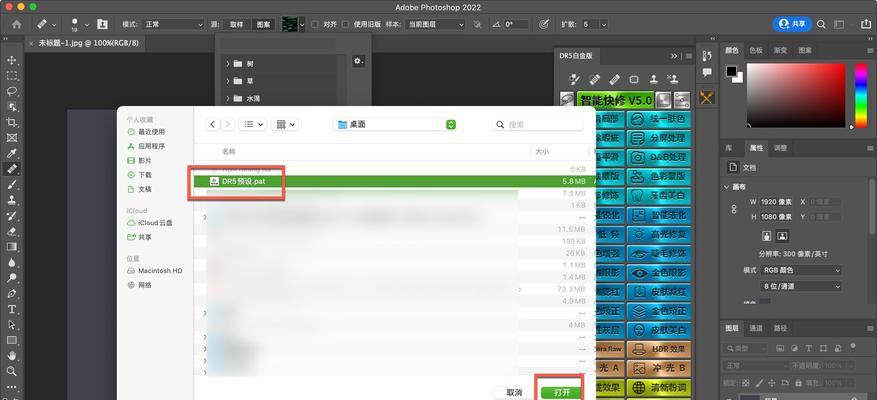Switch to the 路径 paths tab

780,328
